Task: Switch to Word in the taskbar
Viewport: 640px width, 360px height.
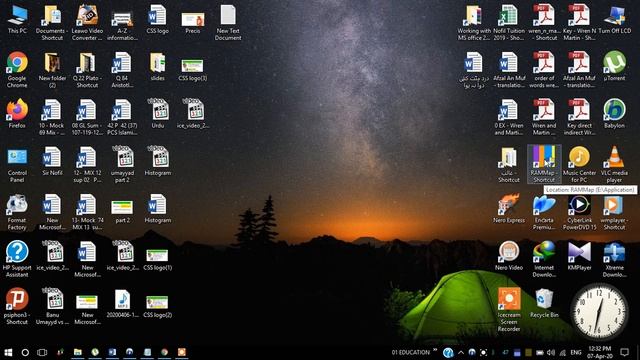Action: (x=112, y=352)
